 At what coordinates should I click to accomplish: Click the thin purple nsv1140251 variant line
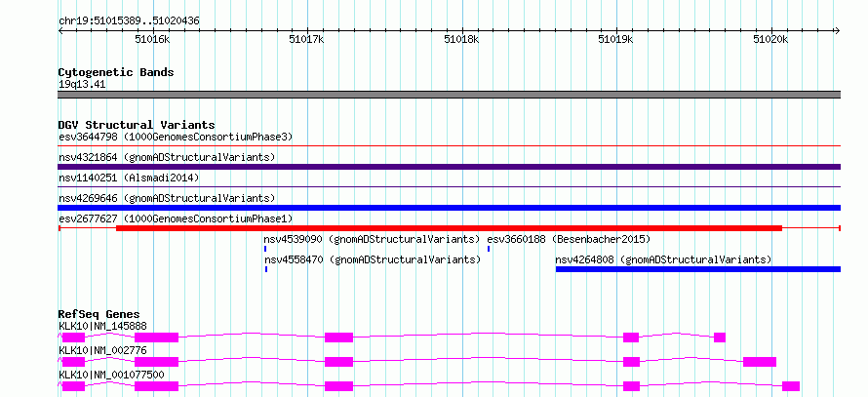click(x=449, y=187)
